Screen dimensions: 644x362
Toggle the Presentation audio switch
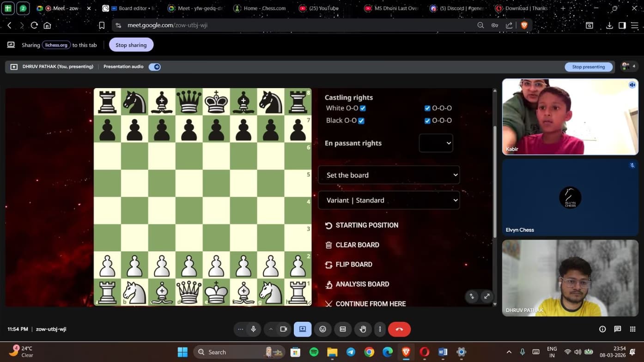coord(155,67)
